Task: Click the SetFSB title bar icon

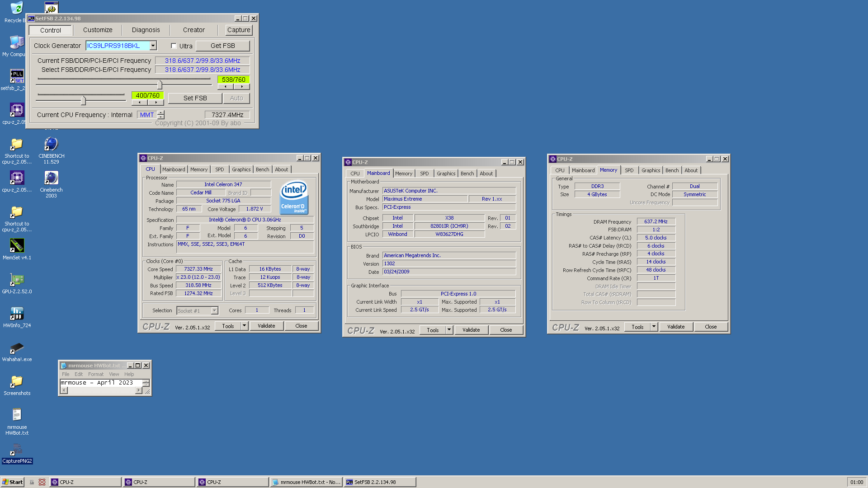Action: click(31, 19)
